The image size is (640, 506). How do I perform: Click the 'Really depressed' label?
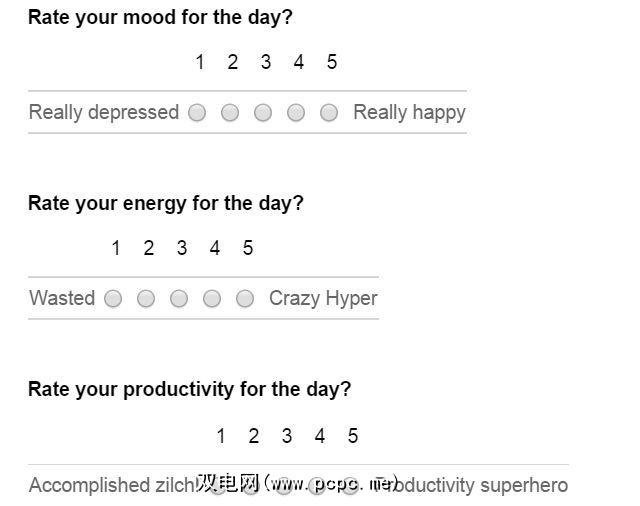click(103, 112)
